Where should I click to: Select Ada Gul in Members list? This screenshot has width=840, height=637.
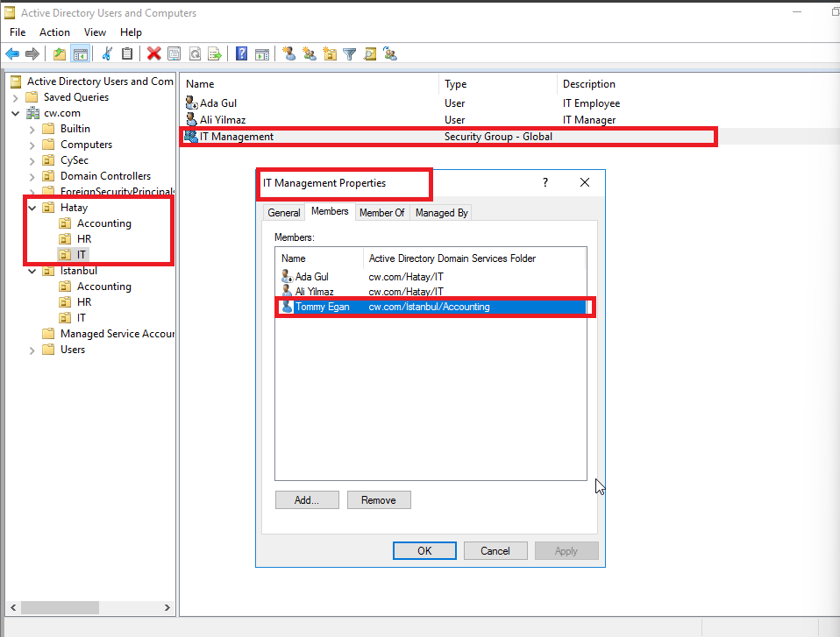click(x=311, y=277)
